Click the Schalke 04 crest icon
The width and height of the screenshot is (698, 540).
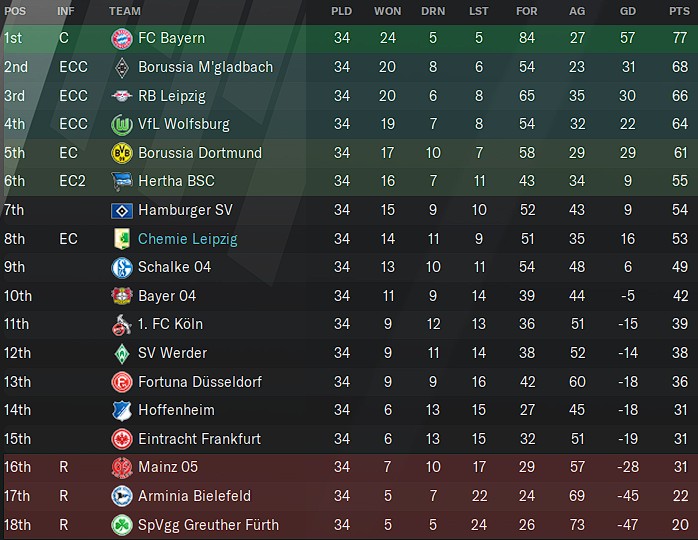point(122,267)
